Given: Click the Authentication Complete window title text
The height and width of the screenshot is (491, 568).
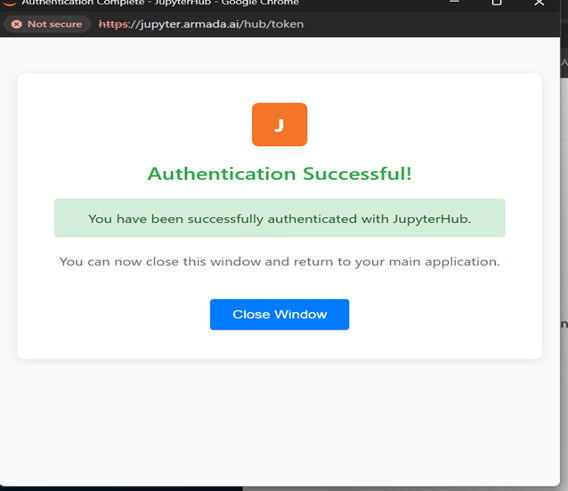Looking at the screenshot, I should (160, 3).
